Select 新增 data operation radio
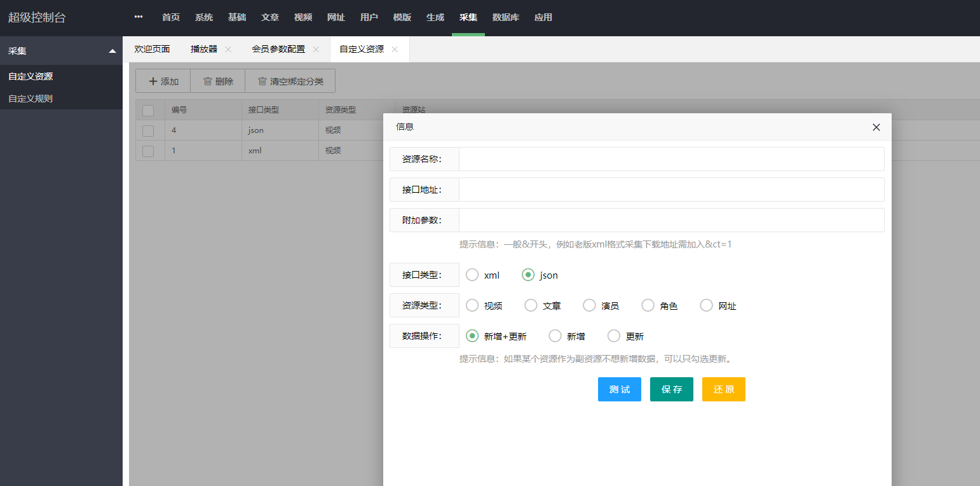 (555, 336)
